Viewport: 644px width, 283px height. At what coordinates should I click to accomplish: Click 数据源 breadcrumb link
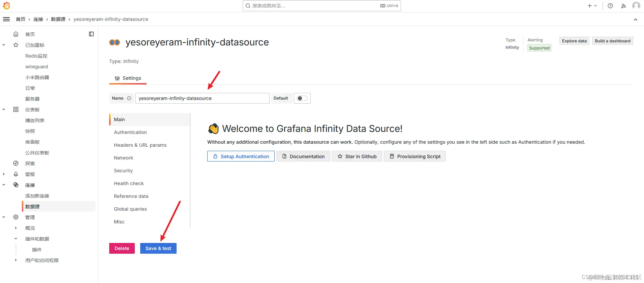[58, 19]
